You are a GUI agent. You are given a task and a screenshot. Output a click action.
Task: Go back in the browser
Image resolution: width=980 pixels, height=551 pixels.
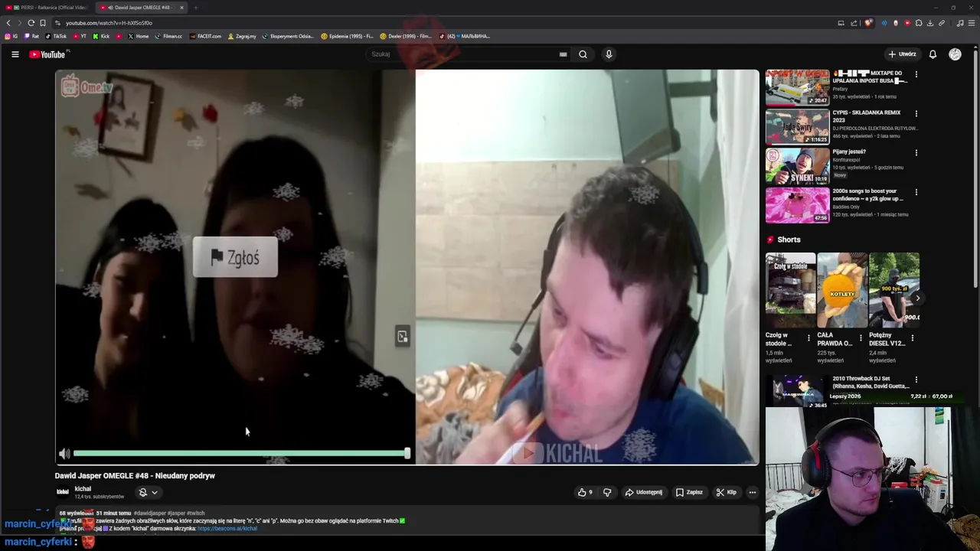pos(8,23)
